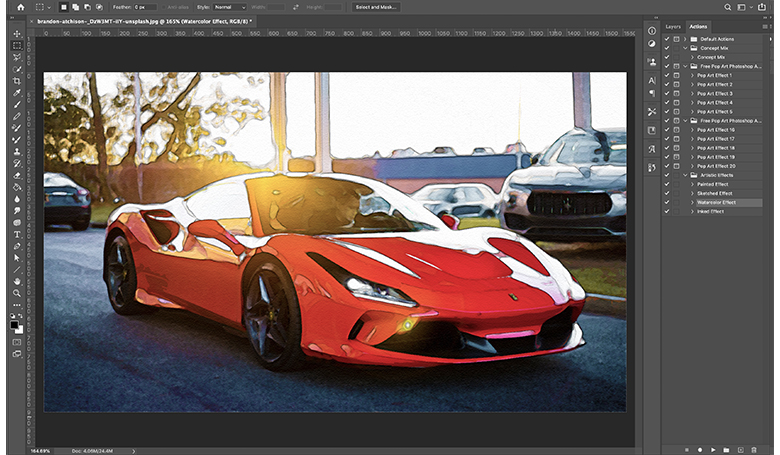Open the Paragraph panel icon

click(652, 93)
